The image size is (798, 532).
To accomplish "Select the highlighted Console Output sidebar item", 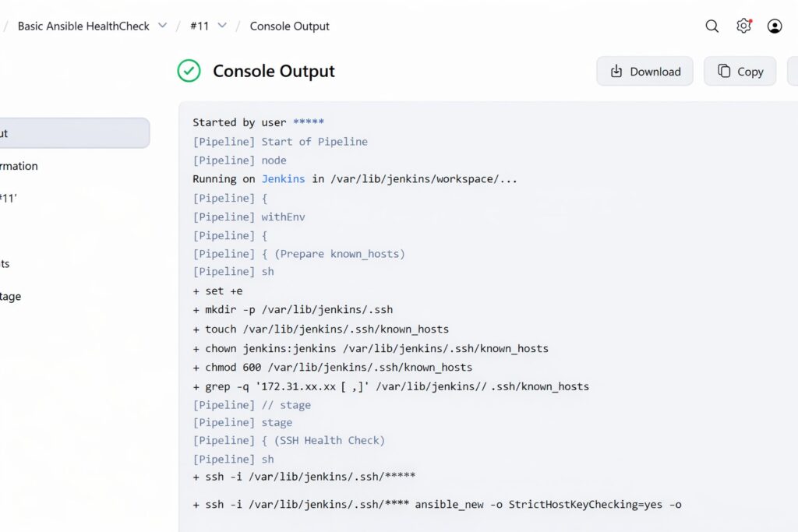I will pos(74,133).
